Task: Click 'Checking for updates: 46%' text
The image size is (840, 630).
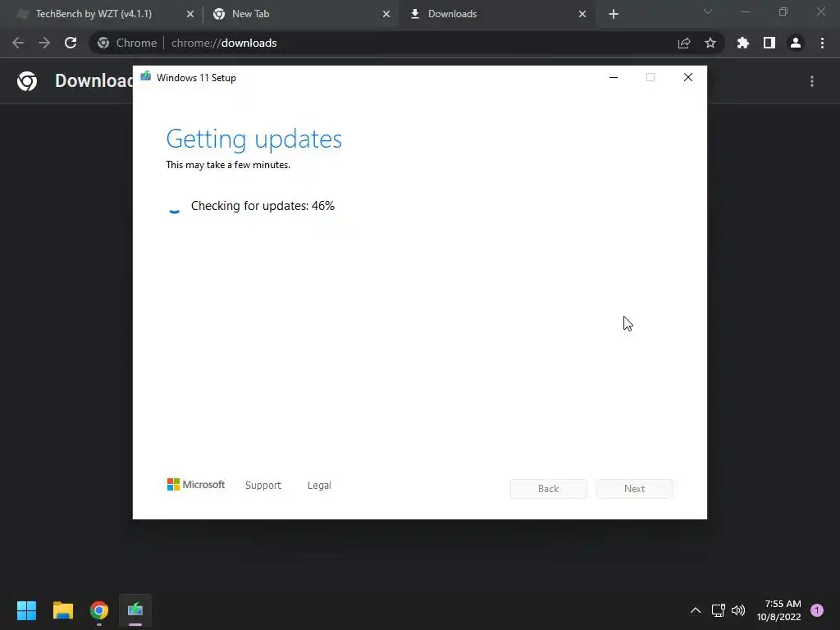Action: [262, 206]
